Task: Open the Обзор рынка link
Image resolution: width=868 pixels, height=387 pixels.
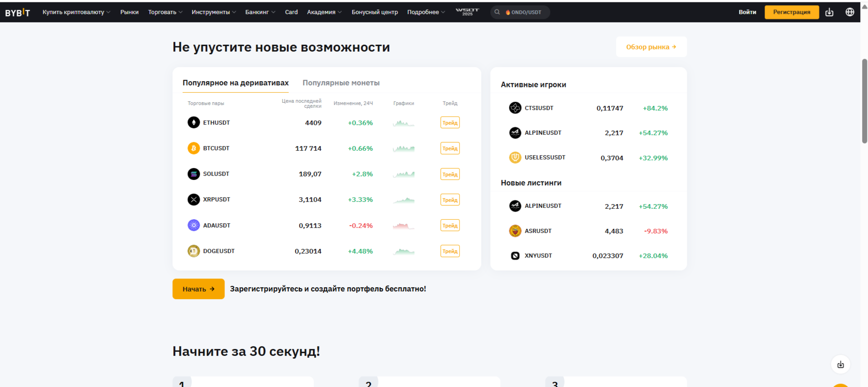Action: coord(651,47)
